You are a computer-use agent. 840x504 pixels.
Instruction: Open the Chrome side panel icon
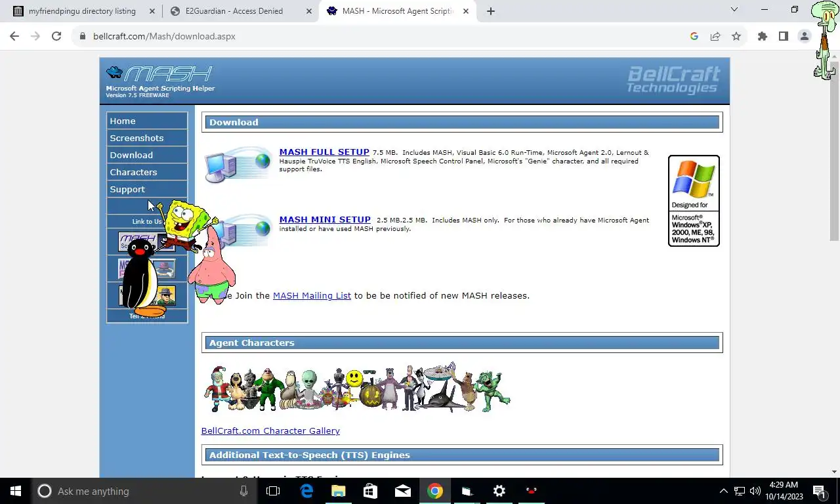coord(783,36)
